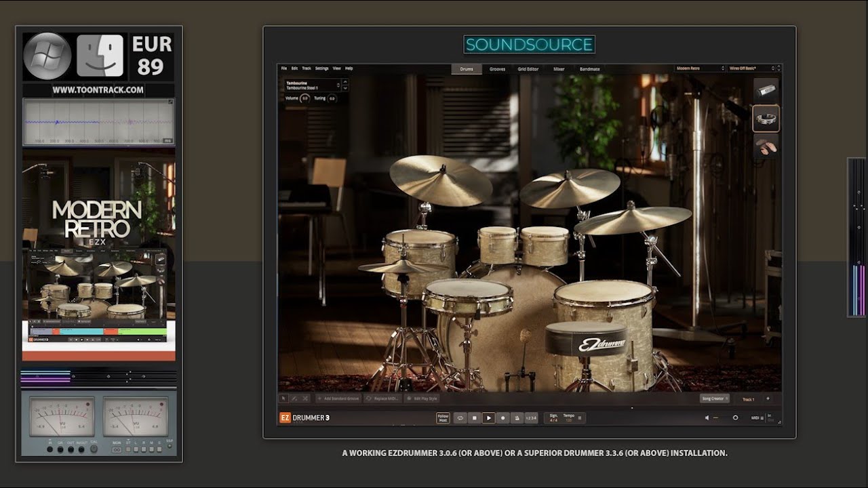Click the EZdrummer drum throne
Viewport: 868px width, 488px height.
586,338
